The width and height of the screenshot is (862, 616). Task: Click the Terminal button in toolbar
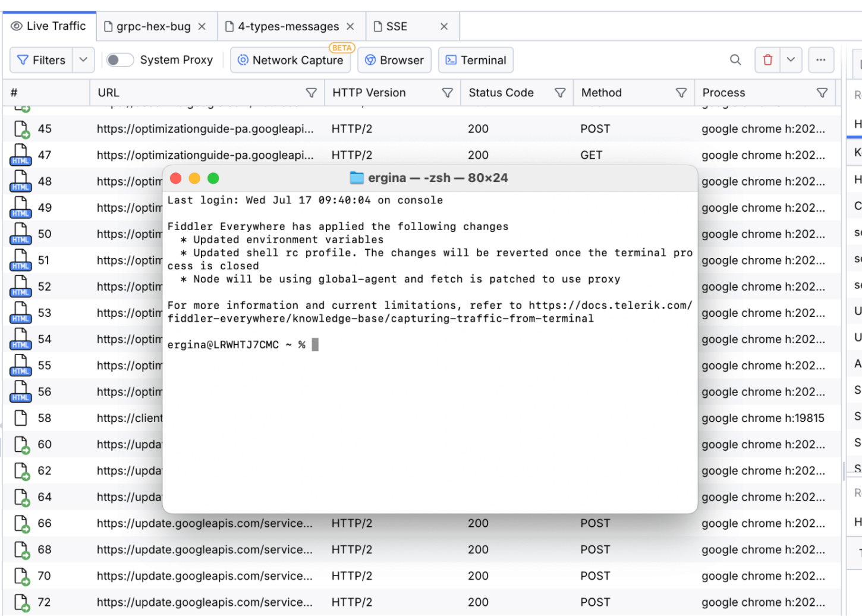(476, 60)
